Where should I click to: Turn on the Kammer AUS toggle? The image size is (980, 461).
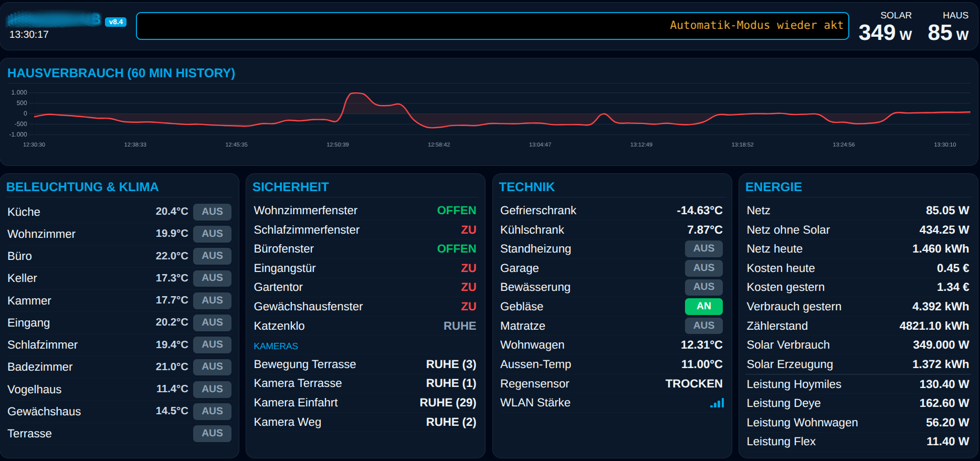click(212, 300)
